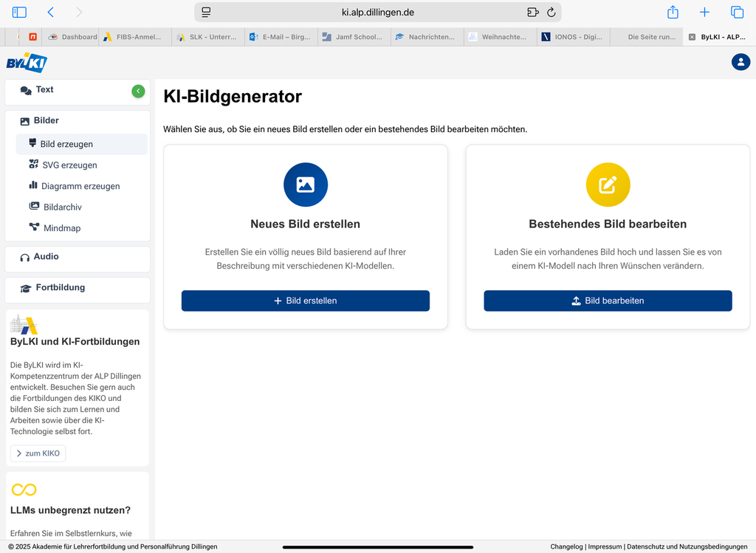Open new tab with plus icon
The image size is (756, 553).
click(x=704, y=13)
